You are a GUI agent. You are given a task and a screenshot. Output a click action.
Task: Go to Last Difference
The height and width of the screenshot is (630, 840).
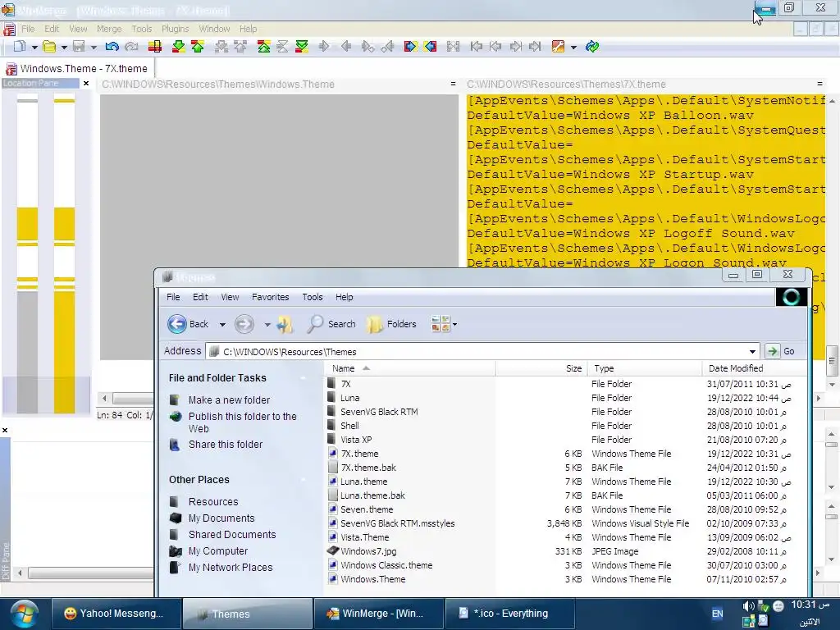tap(302, 47)
